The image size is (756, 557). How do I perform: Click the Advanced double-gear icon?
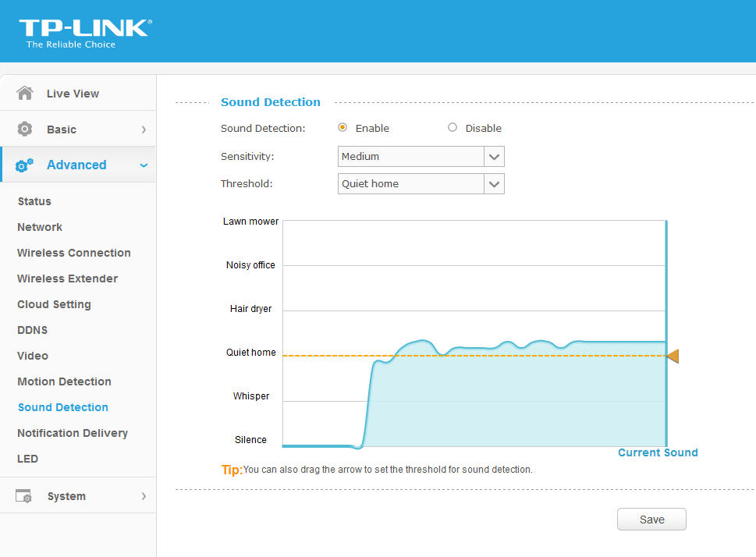click(x=25, y=165)
